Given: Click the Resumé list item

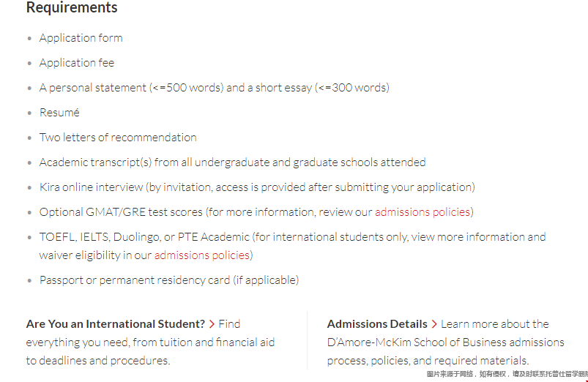Looking at the screenshot, I should tap(59, 113).
